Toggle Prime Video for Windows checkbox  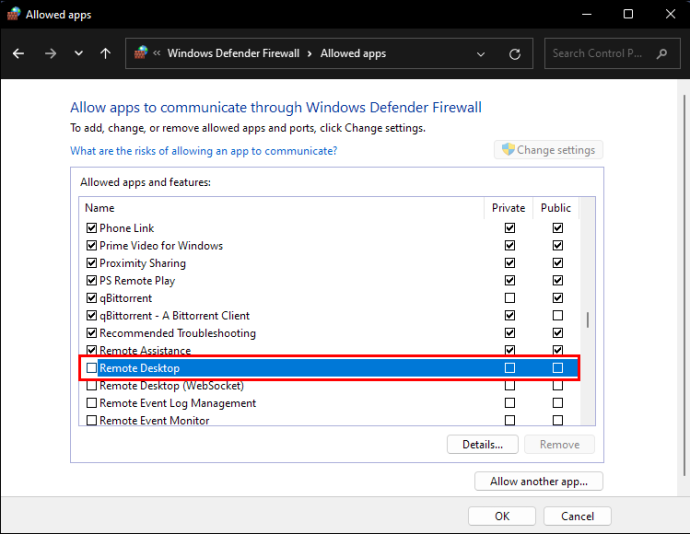pos(92,246)
